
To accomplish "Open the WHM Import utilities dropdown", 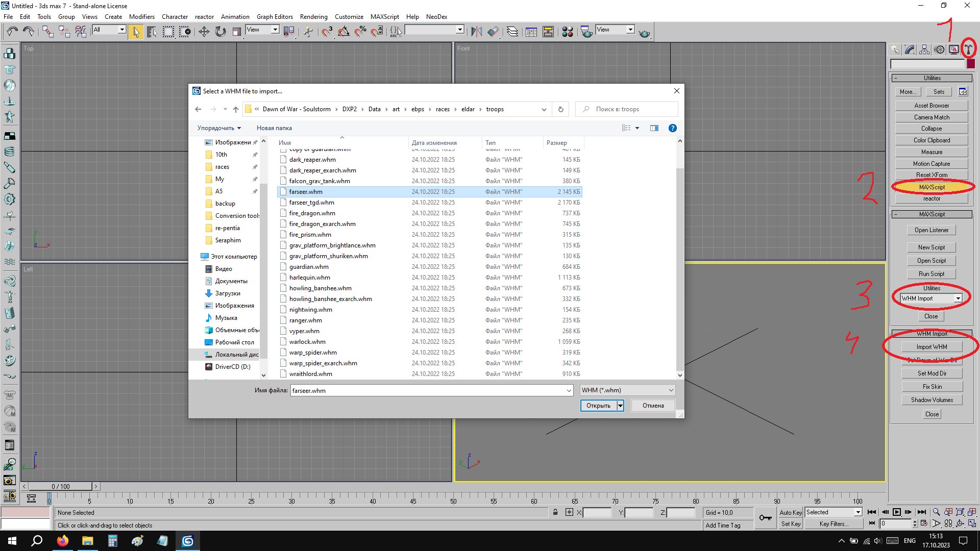I will [958, 298].
